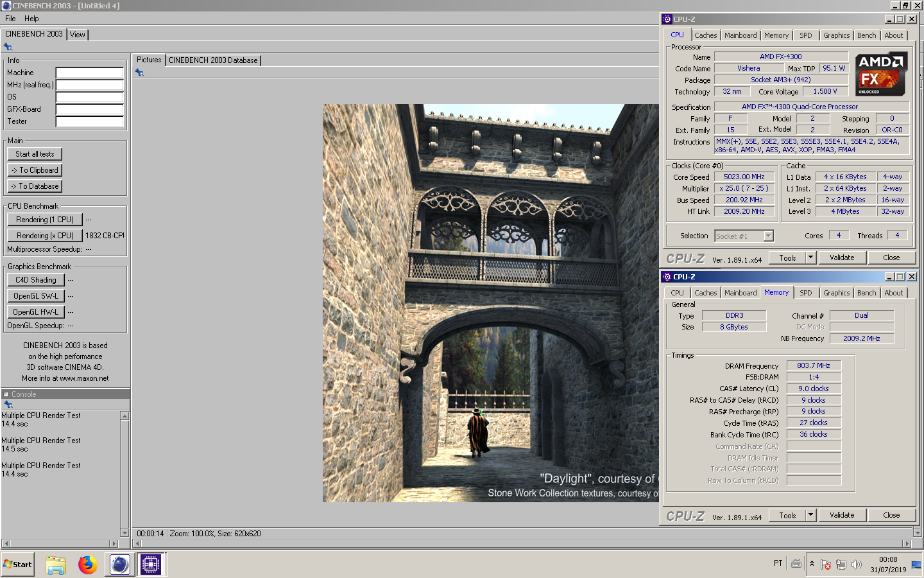
Task: Open File Explorer from the taskbar
Action: pyautogui.click(x=56, y=565)
